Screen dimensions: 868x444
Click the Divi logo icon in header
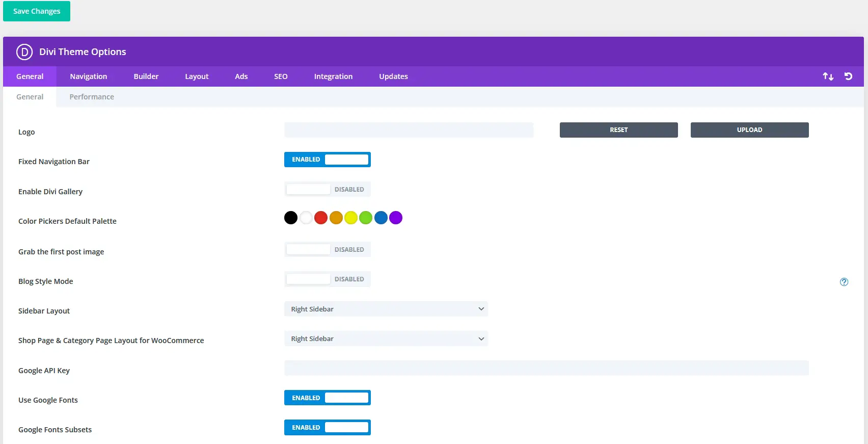(x=24, y=52)
